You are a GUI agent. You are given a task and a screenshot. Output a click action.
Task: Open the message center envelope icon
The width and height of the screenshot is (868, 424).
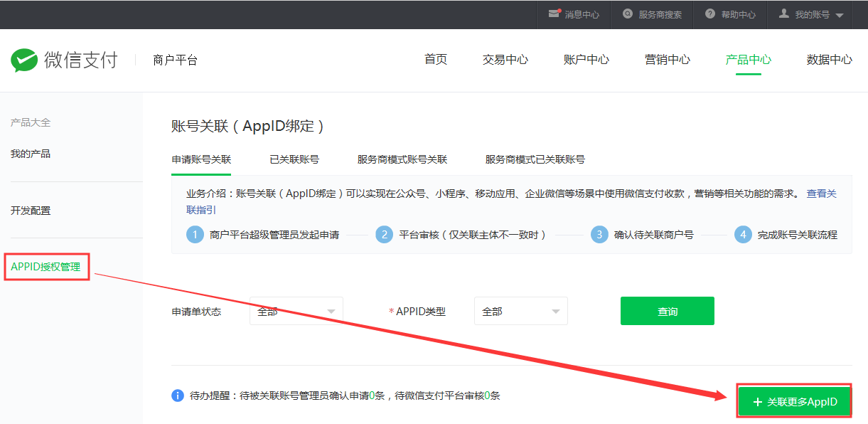(554, 14)
